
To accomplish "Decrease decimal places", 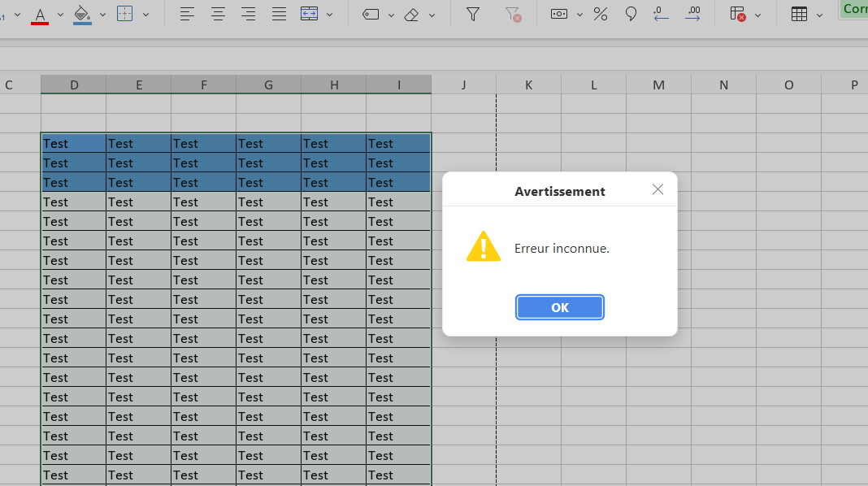I will 661,15.
